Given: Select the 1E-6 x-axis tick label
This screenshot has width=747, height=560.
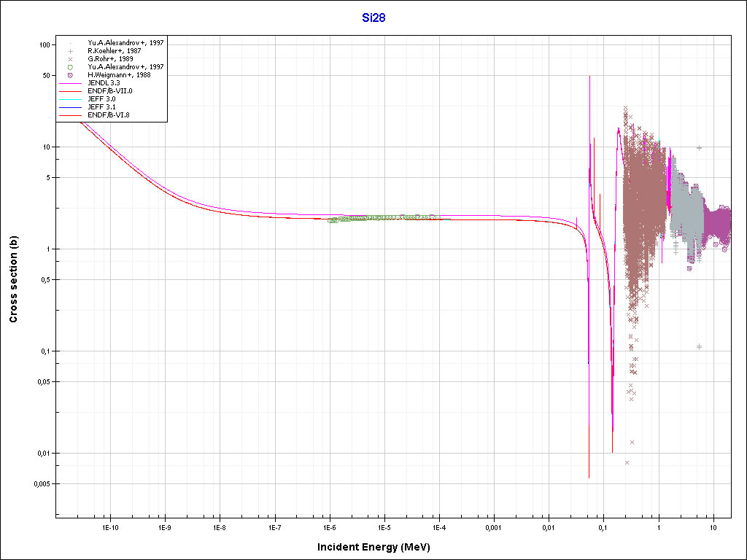Looking at the screenshot, I should coord(330,526).
